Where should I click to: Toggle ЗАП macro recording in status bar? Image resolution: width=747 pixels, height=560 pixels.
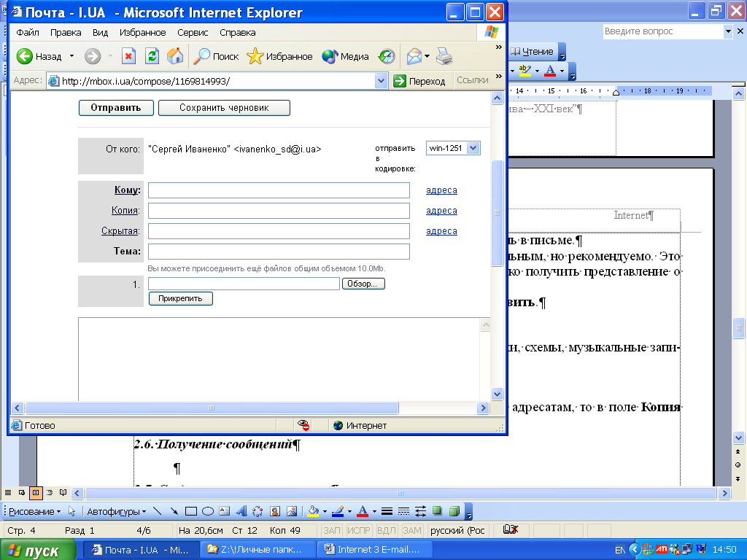coord(332,531)
